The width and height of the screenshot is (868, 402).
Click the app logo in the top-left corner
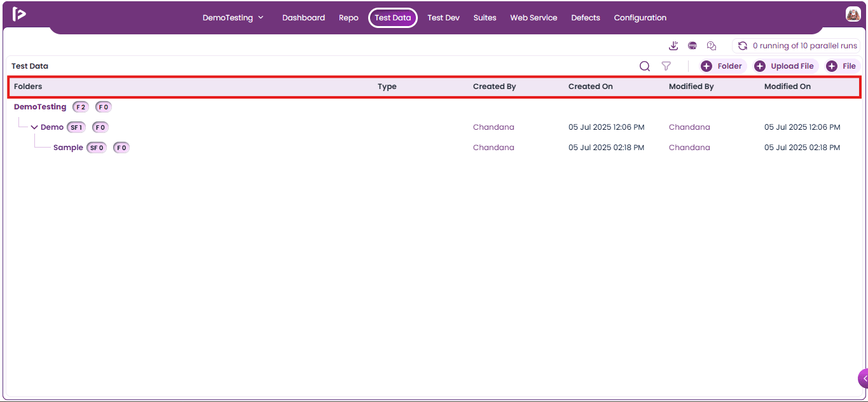(19, 14)
